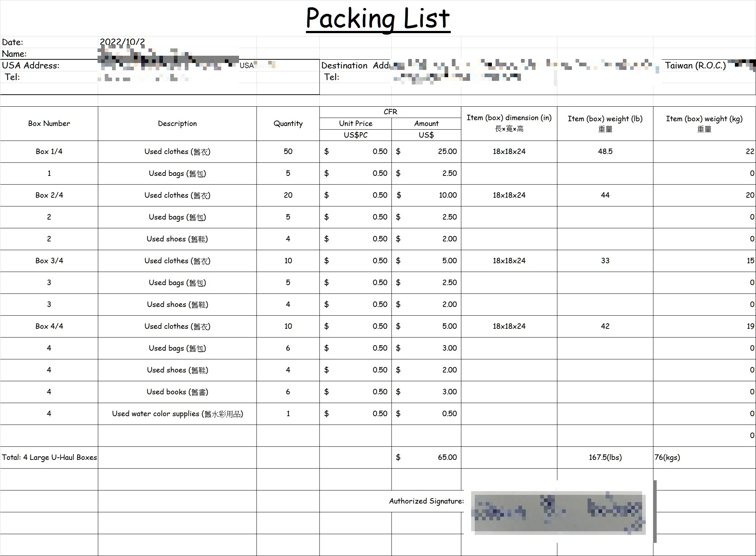Select the Item (box) dimension header
Screen dimensions: 756x556
(x=509, y=123)
